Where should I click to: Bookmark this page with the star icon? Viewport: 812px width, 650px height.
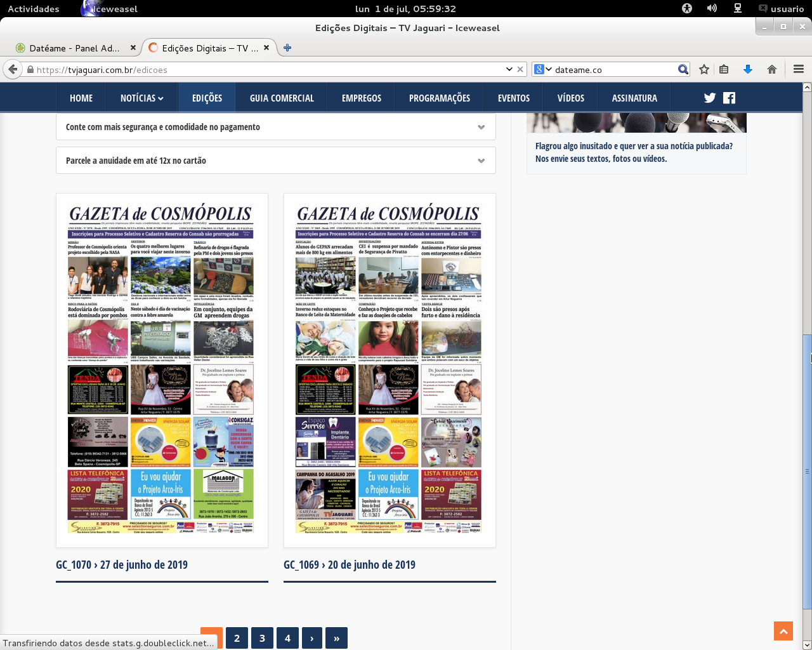pos(704,69)
